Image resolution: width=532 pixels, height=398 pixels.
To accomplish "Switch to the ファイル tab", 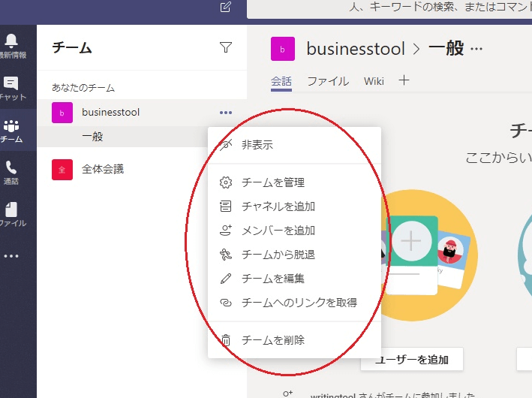I will click(x=328, y=81).
